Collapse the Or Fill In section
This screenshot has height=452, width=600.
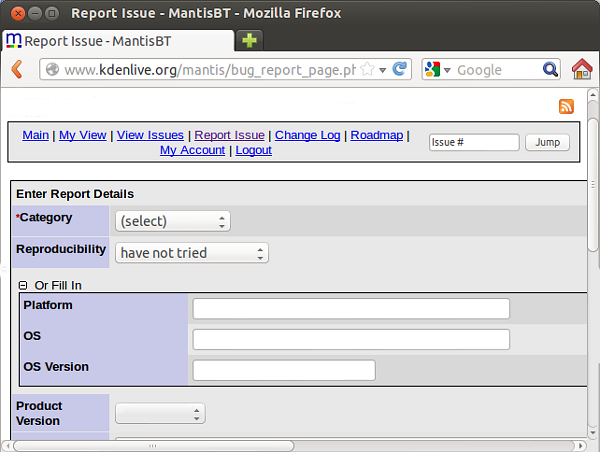(x=23, y=285)
